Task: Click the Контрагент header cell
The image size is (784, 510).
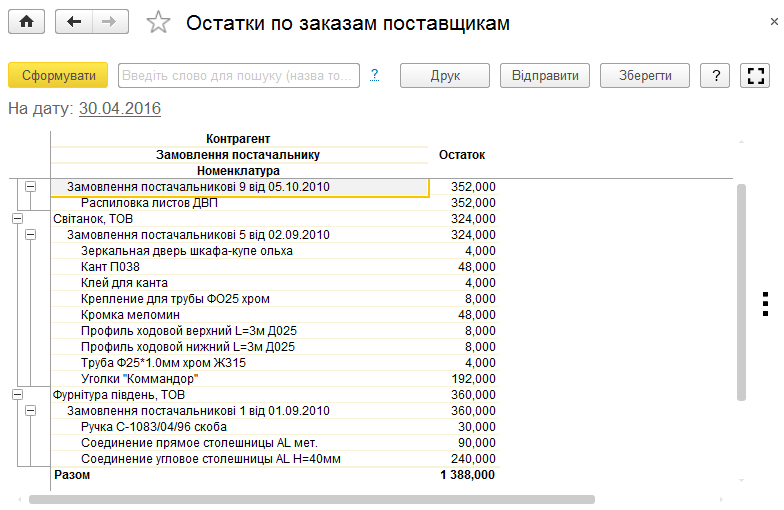Action: coord(238,138)
